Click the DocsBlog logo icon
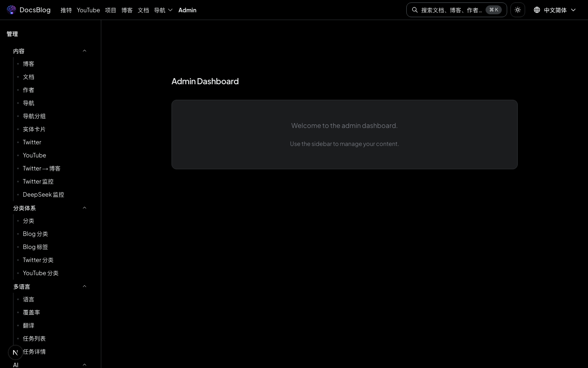This screenshot has width=588, height=368. (11, 10)
